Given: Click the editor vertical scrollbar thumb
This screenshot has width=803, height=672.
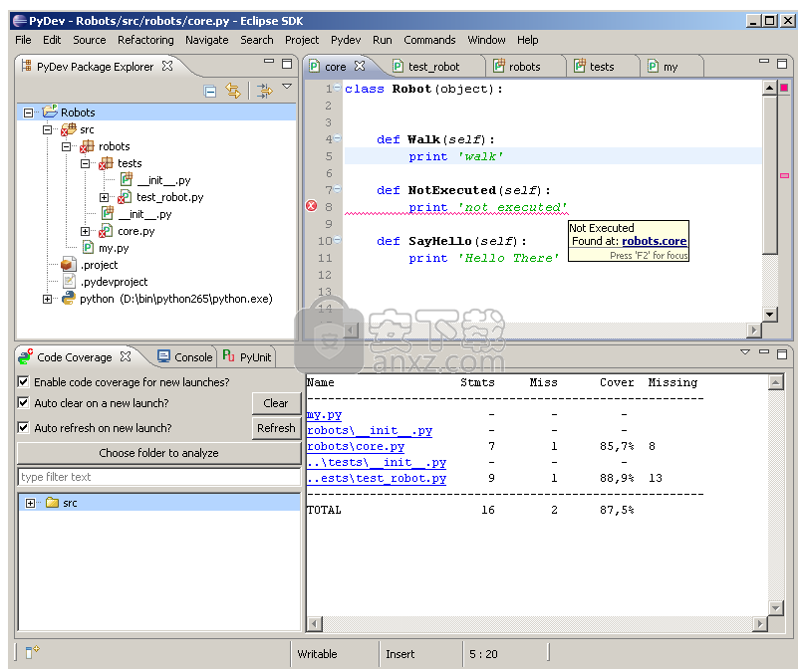Looking at the screenshot, I should [770, 174].
